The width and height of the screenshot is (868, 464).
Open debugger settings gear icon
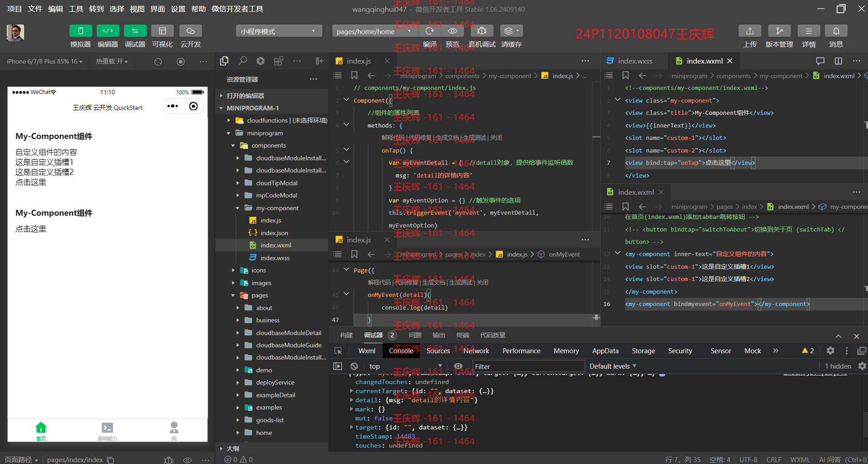coord(830,350)
